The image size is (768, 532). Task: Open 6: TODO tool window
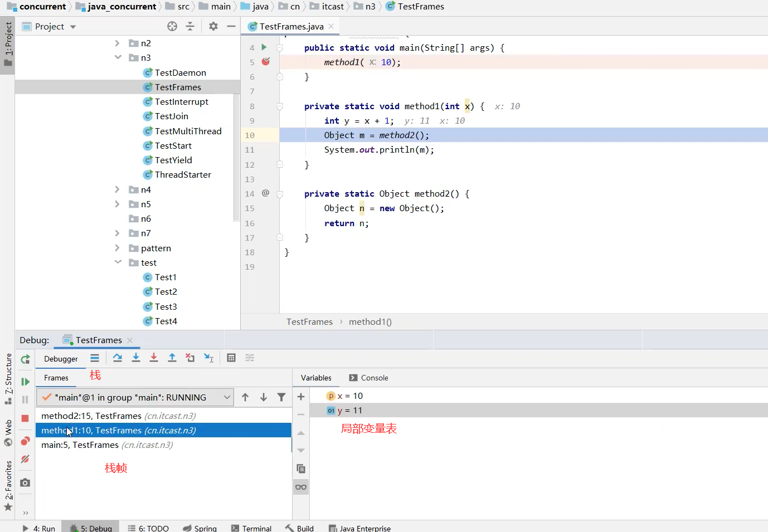[x=148, y=528]
